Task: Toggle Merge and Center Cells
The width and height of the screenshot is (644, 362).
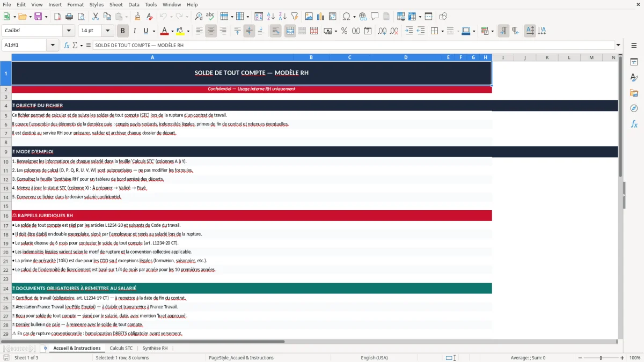Action: (x=290, y=31)
